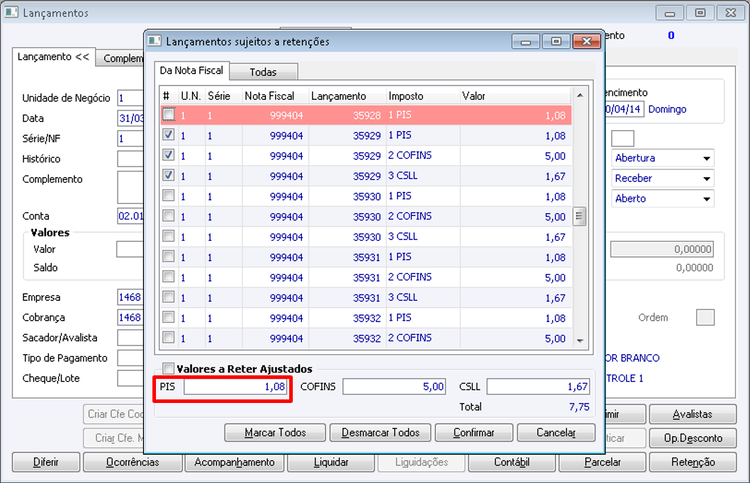Close the Lançamentos sujeitos a retenções dialog
Screen dimensions: 750x483
587,42
